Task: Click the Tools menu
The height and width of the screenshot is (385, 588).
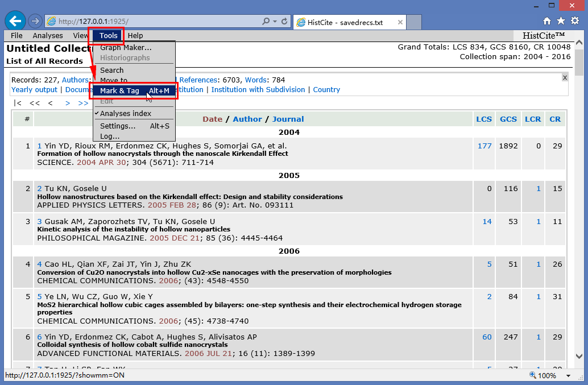Action: point(108,36)
